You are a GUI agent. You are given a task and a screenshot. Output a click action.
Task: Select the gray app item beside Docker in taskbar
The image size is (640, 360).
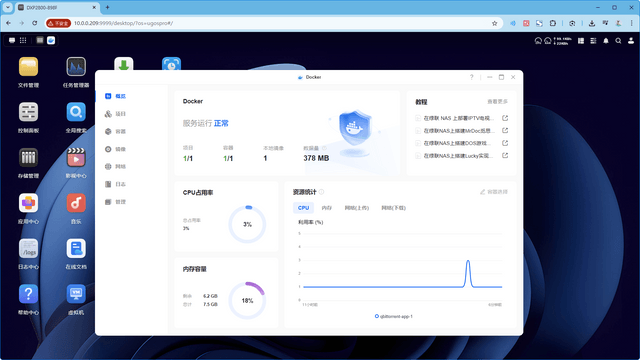tap(40, 40)
